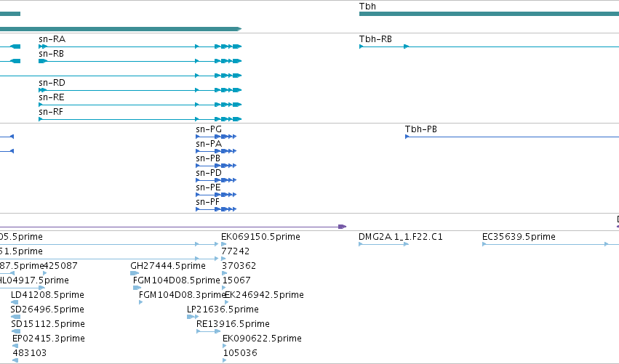
Task: Select the sn-PB protein label
Action: 207,158
